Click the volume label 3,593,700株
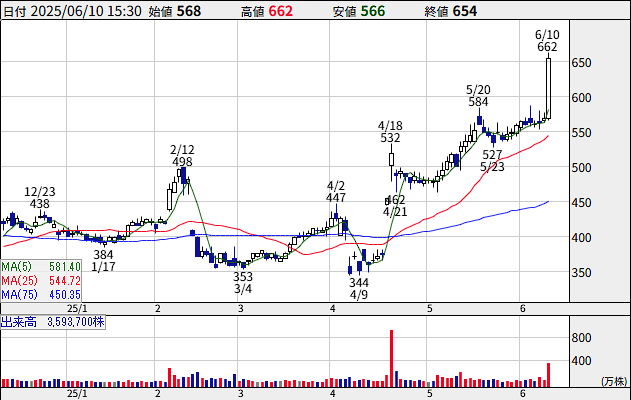631x400 pixels. 76,322
